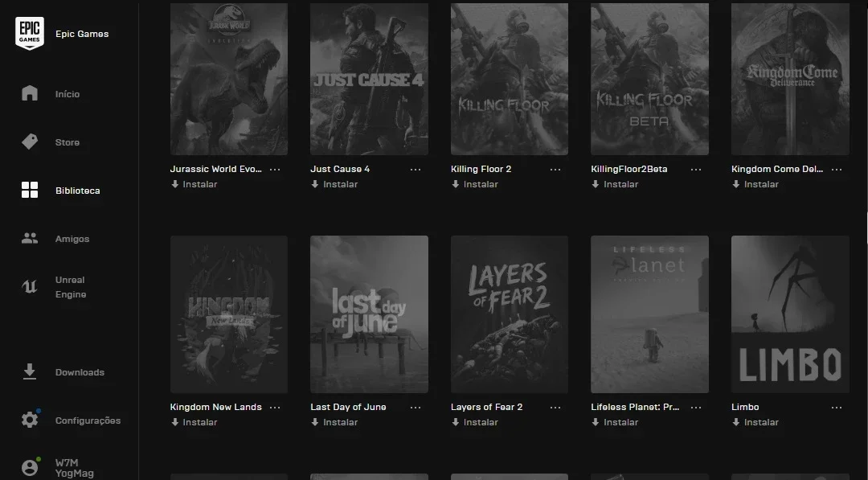Image resolution: width=868 pixels, height=480 pixels.
Task: Click Instalar under Kingdom New Lands
Action: coord(200,422)
